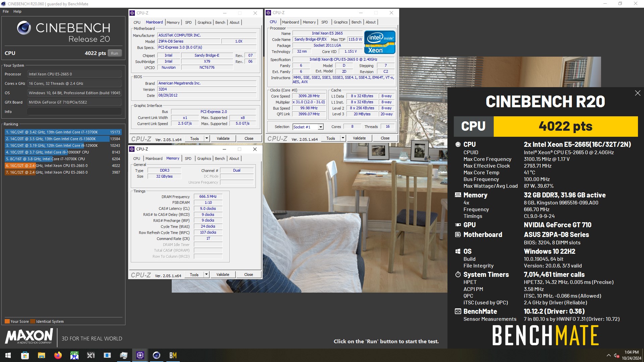Open the Memory tab in the CPU-Z processor window
The image size is (644, 362).
(x=309, y=22)
